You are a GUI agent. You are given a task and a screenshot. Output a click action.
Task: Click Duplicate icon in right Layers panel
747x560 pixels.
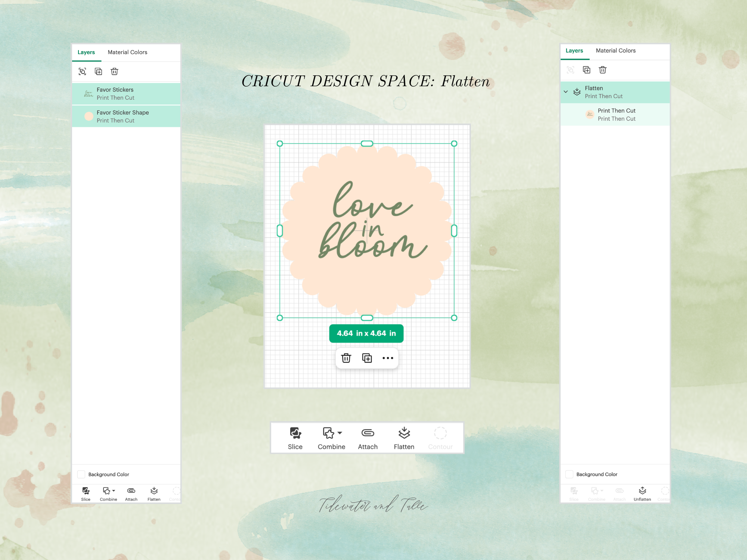586,70
